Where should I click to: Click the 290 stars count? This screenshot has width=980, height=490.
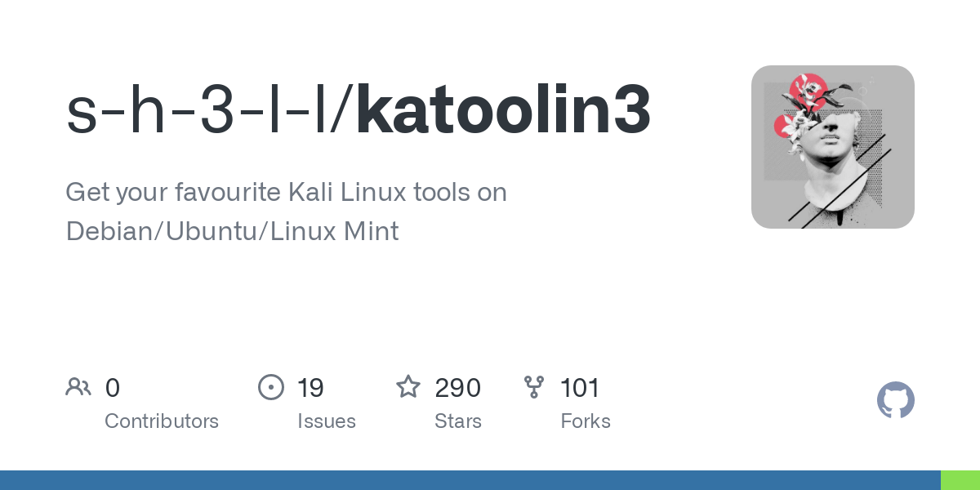(x=457, y=388)
